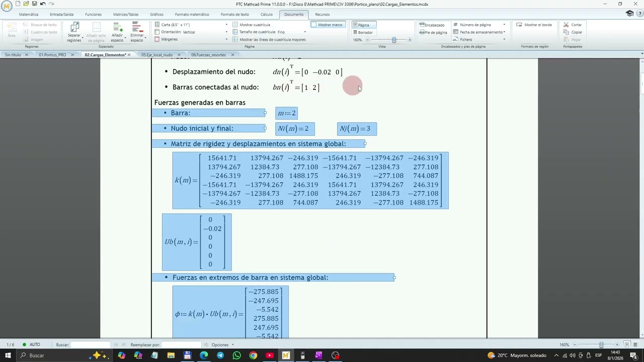Click the Reemplazar por input field
644x362 pixels.
(x=181, y=344)
